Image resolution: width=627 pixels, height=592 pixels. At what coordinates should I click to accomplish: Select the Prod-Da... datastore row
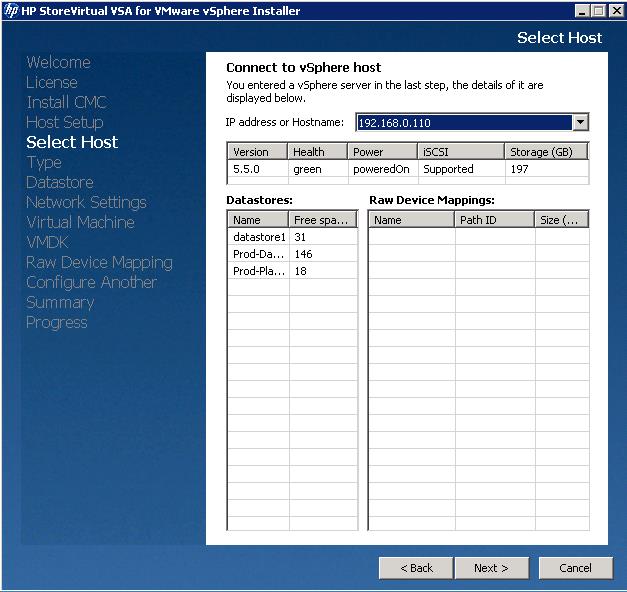coord(293,254)
